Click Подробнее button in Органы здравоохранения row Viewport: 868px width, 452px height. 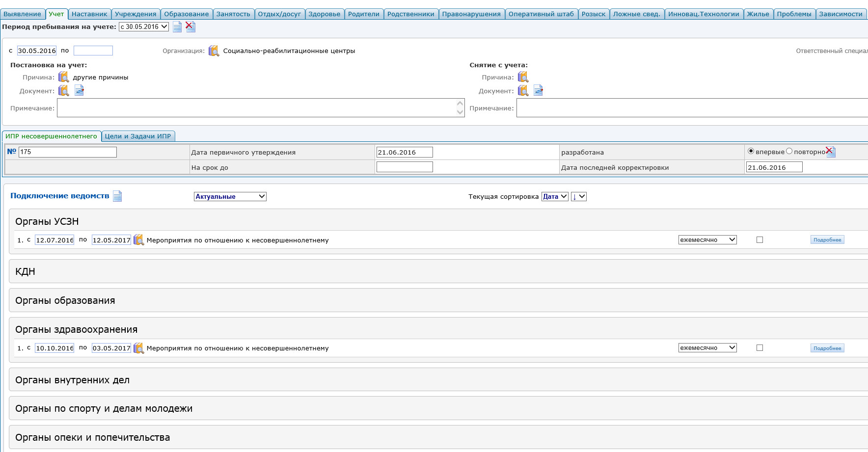click(x=827, y=348)
